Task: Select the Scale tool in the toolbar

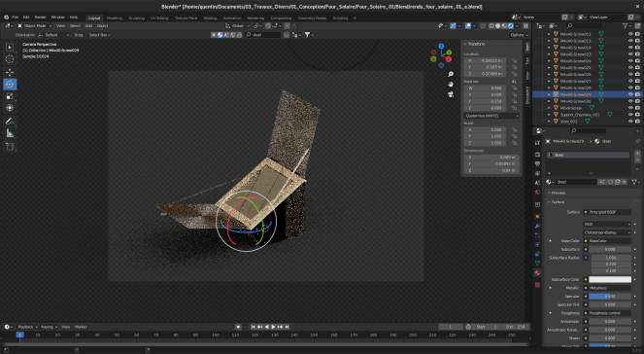Action: point(10,96)
